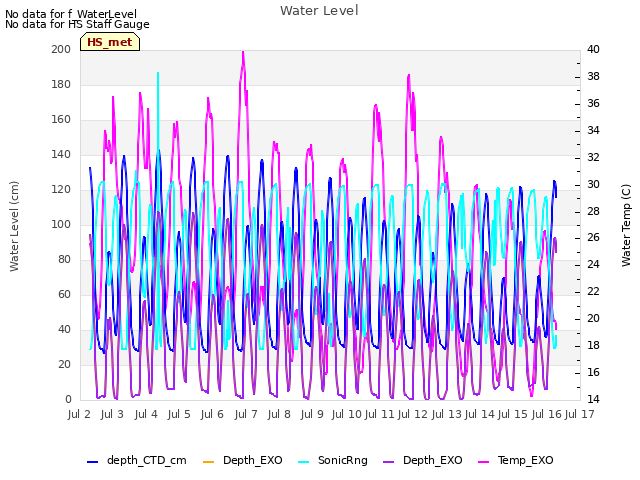Toggle the depth_CTD_cm legend entry
The width and height of the screenshot is (640, 480).
pyautogui.click(x=137, y=460)
